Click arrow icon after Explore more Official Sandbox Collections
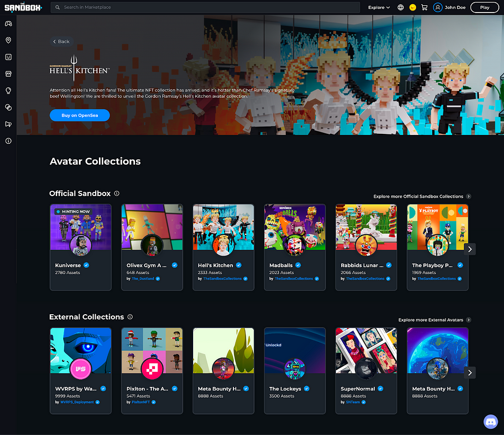 (x=468, y=197)
